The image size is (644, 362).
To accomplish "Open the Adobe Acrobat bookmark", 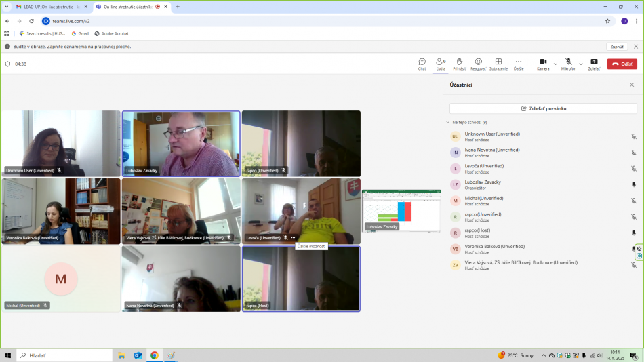I will 111,33.
